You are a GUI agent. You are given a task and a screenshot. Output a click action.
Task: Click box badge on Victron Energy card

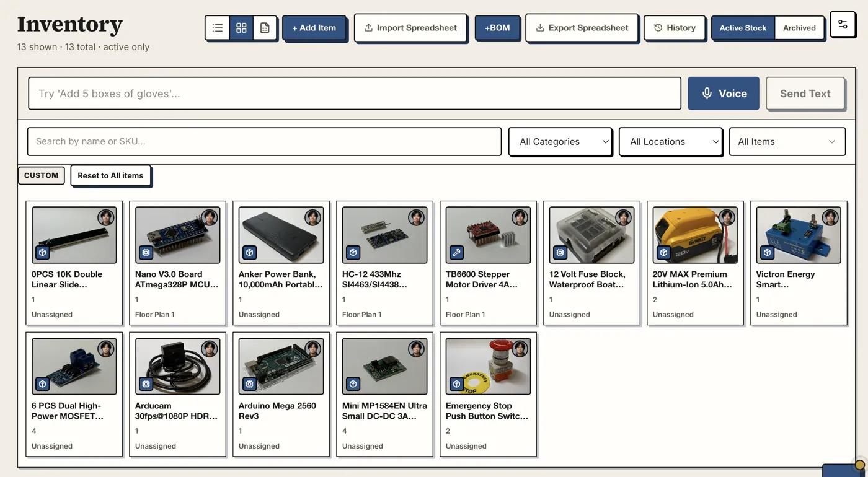[767, 252]
